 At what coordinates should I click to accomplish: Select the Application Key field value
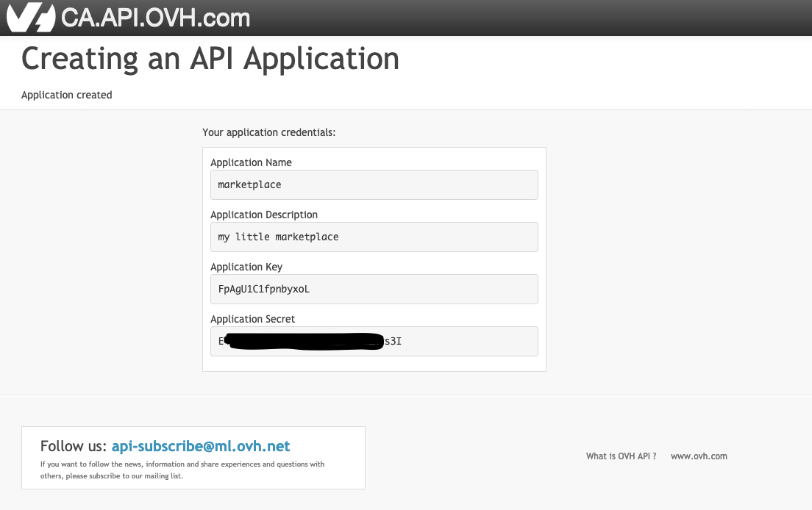coord(264,289)
